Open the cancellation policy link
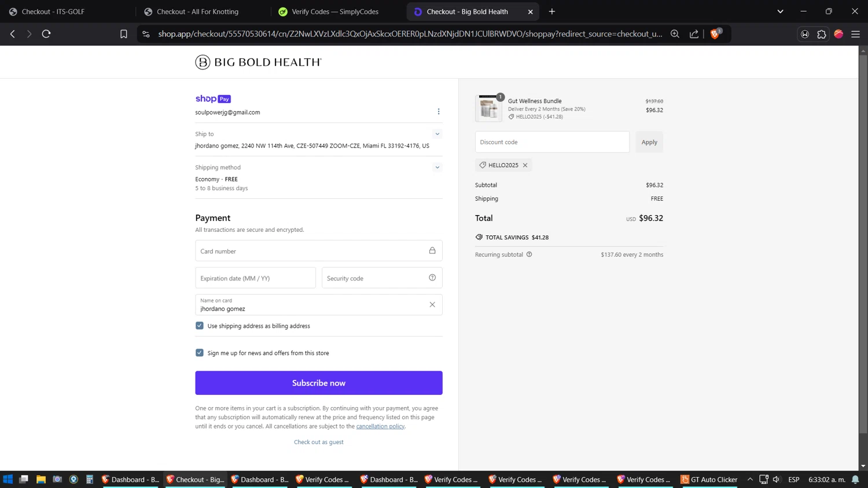Screen dimensions: 868x488 [380, 426]
